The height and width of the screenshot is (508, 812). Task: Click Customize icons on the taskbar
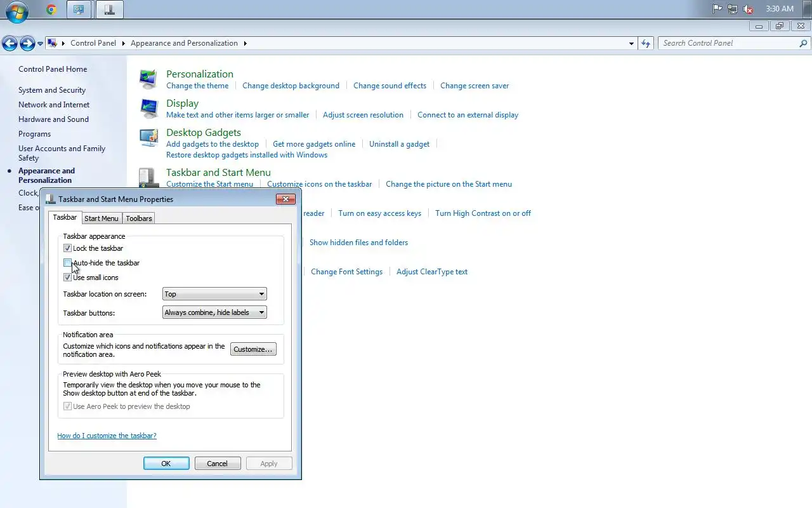(320, 184)
